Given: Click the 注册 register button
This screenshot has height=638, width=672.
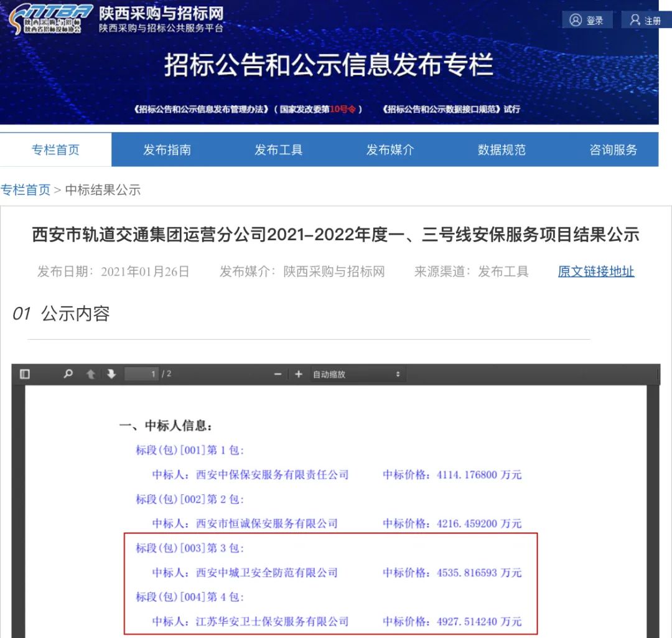Looking at the screenshot, I should click(645, 20).
